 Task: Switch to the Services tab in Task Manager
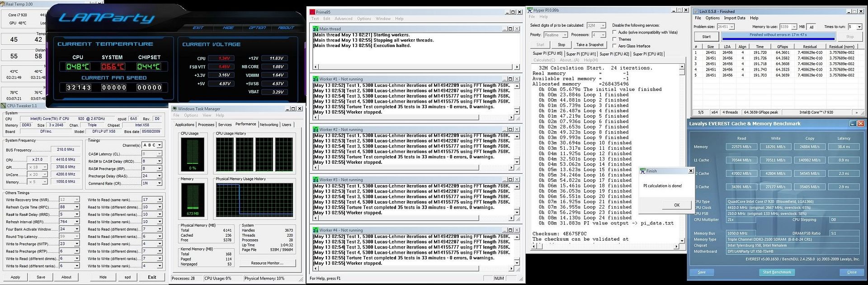click(x=225, y=125)
